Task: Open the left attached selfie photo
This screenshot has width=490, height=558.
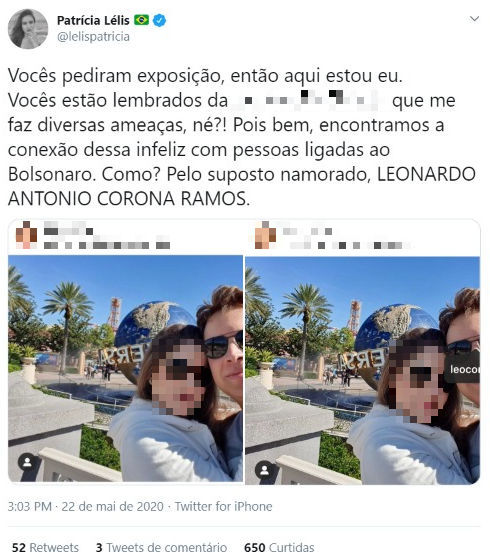Action: point(126,368)
